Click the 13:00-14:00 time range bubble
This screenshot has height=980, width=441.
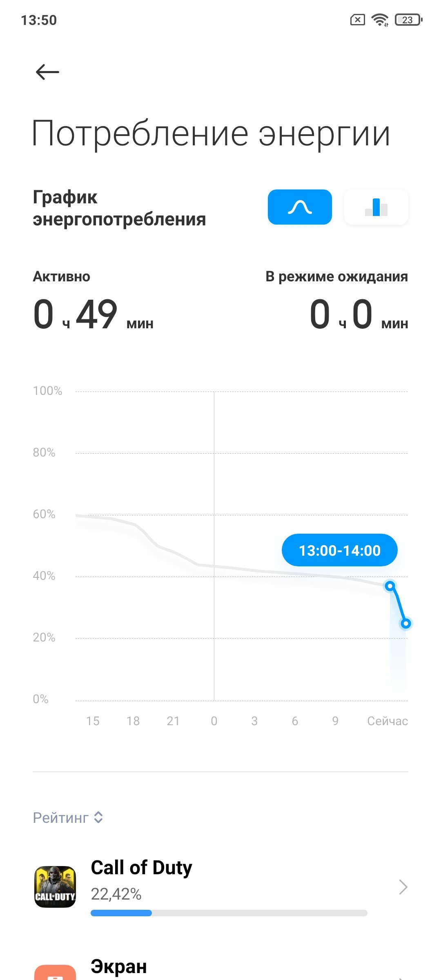(x=340, y=550)
